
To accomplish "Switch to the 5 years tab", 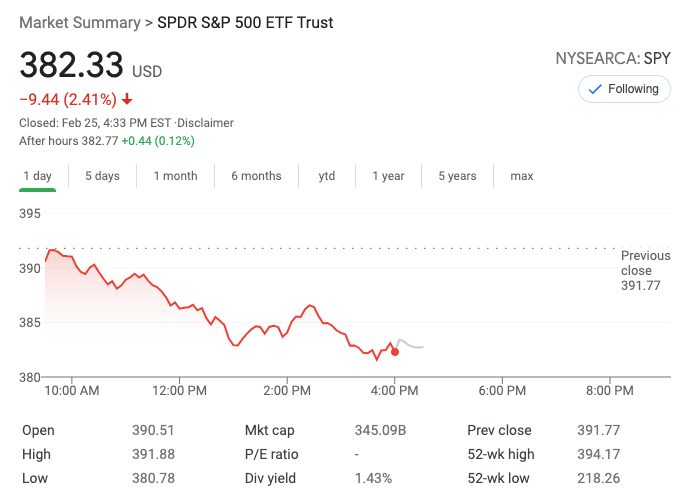I will pos(457,176).
